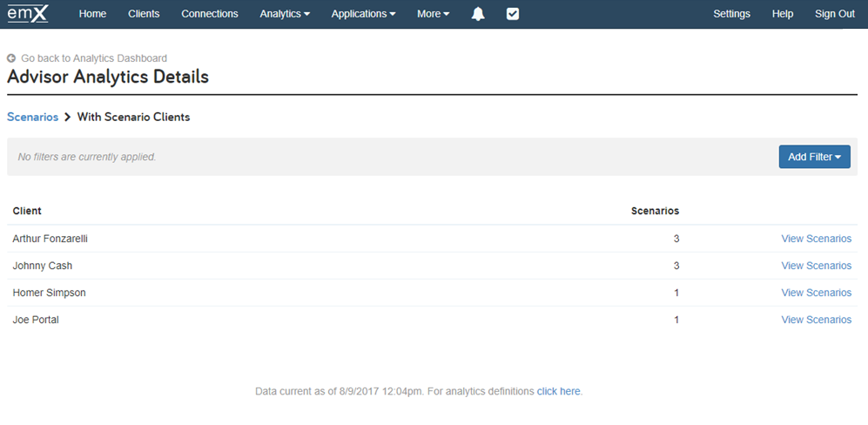The height and width of the screenshot is (425, 868).
Task: Click the 'No filters are currently applied' text
Action: (x=87, y=157)
